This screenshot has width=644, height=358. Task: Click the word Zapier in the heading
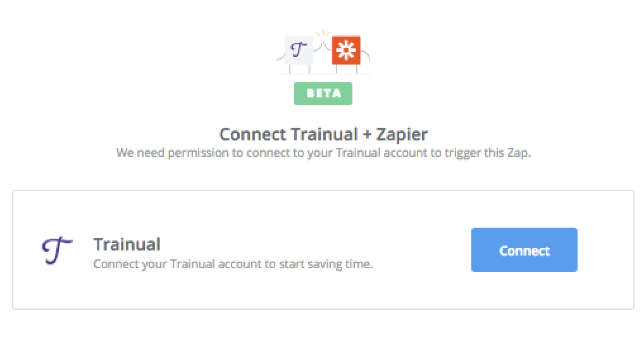point(402,134)
